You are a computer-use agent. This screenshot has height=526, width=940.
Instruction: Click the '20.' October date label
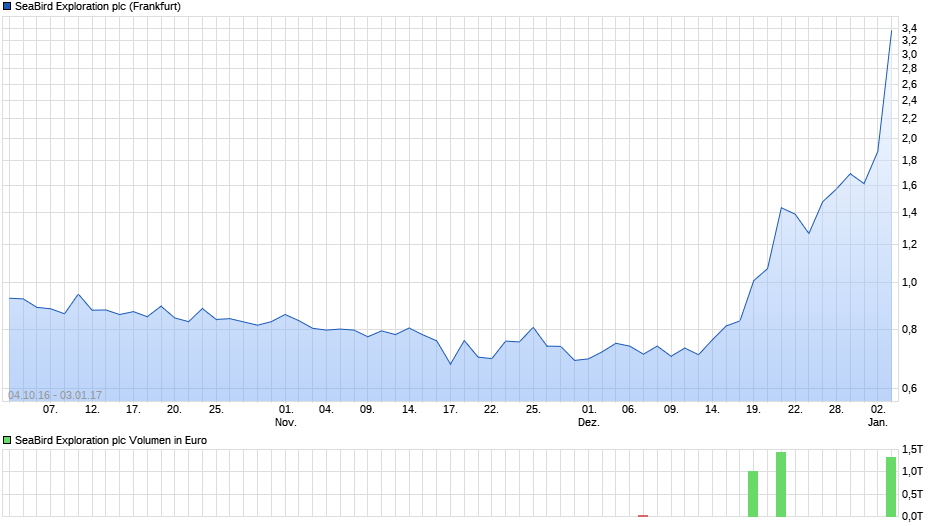174,409
